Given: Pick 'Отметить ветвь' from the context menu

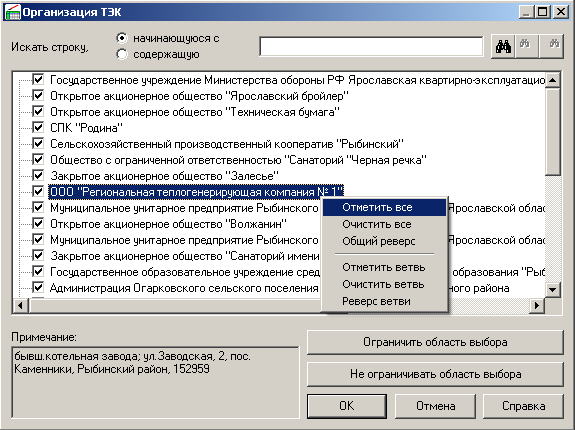Looking at the screenshot, I should 384,267.
